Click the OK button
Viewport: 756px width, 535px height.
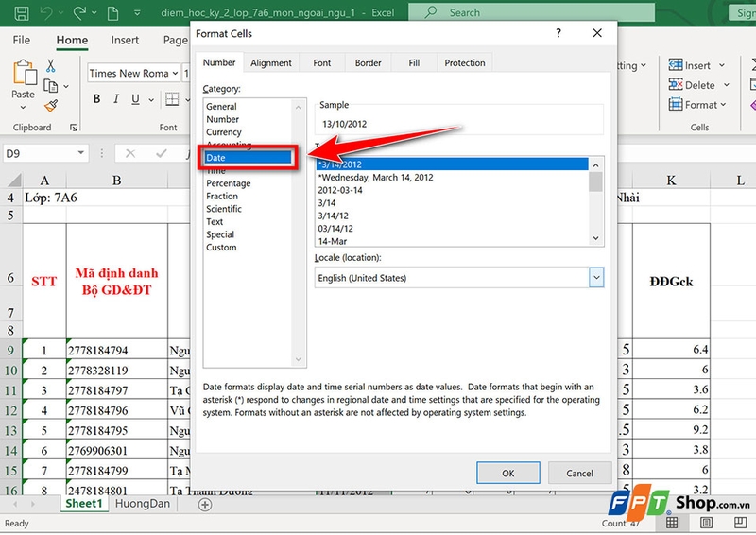(x=508, y=473)
